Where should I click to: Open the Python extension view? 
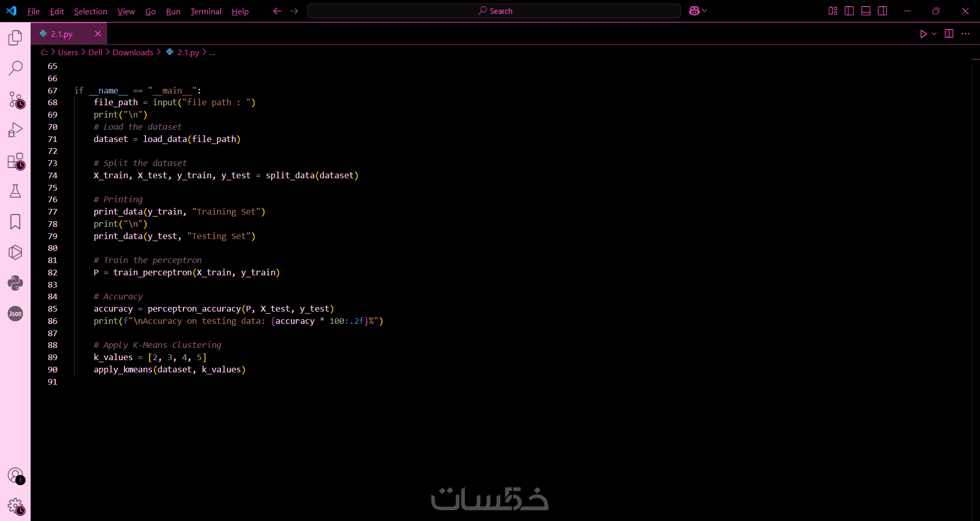point(15,283)
